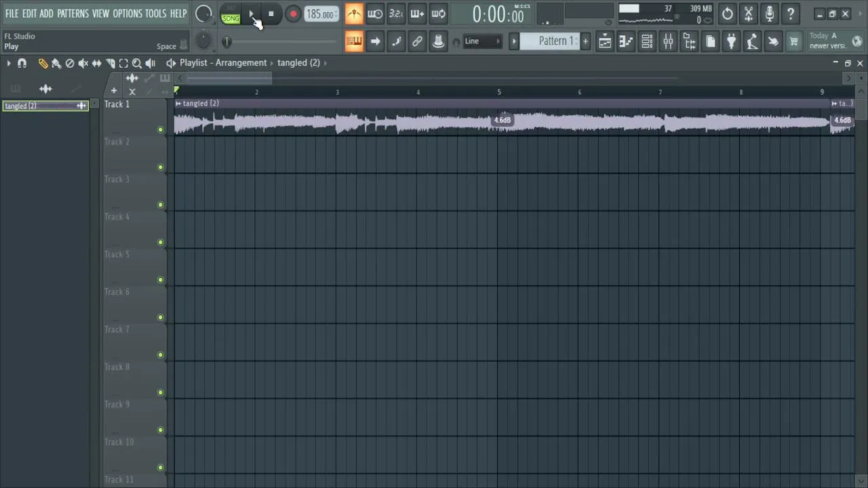Open the EDIT menu
868x488 pixels.
tap(29, 14)
